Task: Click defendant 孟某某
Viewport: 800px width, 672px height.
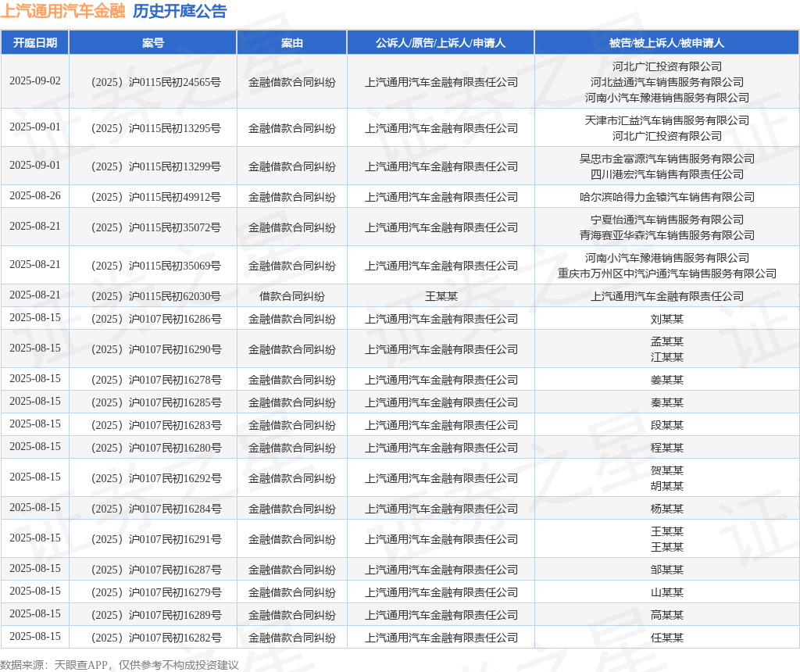Action: [x=667, y=342]
